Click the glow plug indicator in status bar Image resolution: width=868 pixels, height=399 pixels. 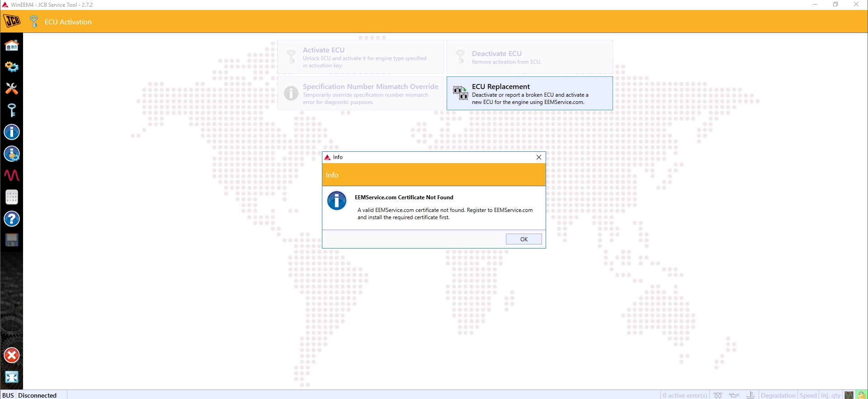coord(718,395)
